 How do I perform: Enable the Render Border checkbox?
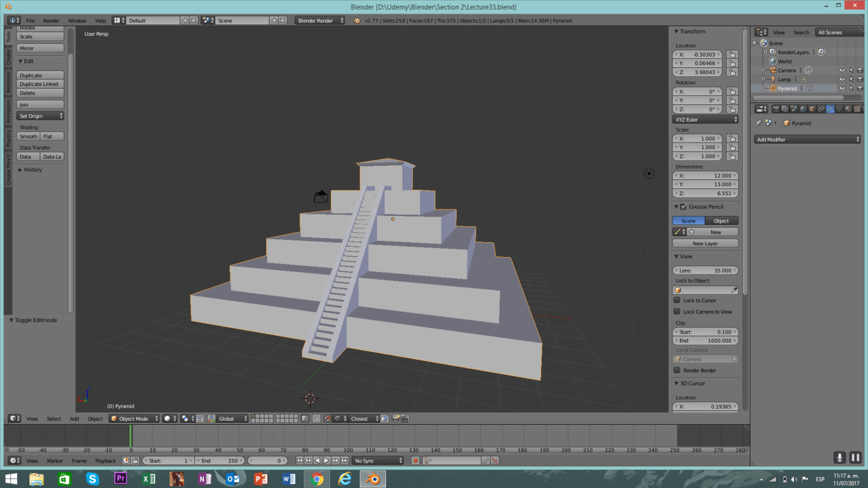[x=677, y=370]
